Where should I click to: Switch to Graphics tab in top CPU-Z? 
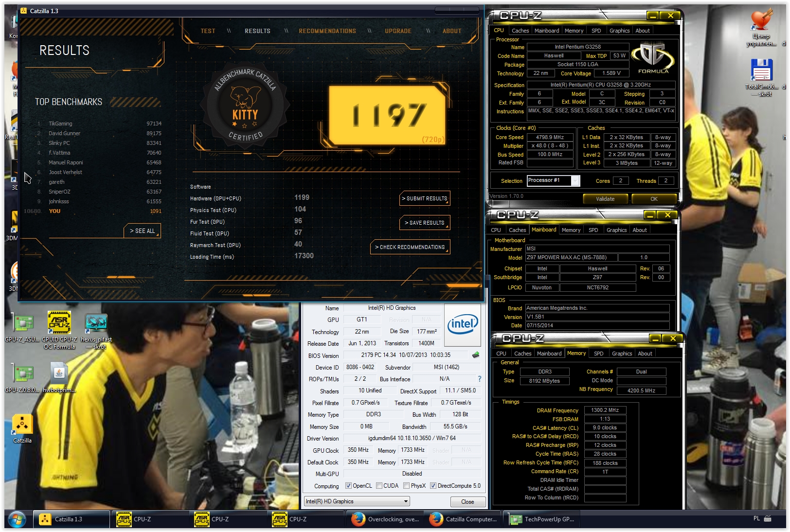[619, 31]
